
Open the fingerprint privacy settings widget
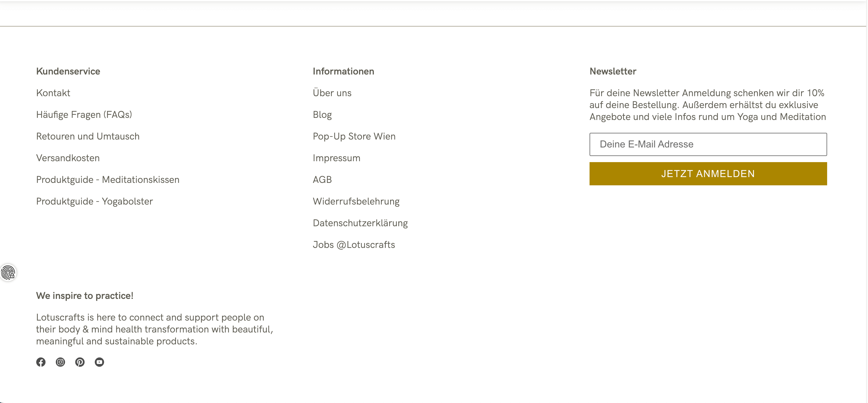click(x=8, y=273)
